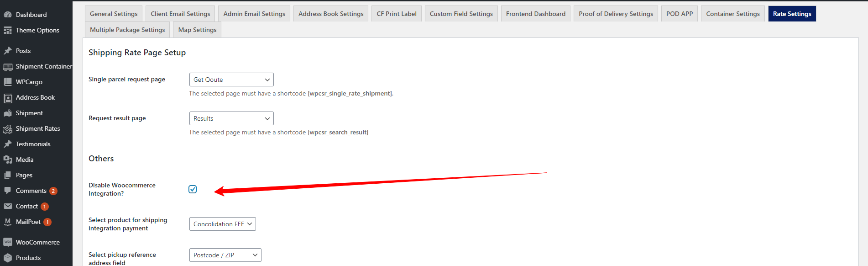Go to Comments in sidebar menu
The height and width of the screenshot is (266, 868).
31,191
